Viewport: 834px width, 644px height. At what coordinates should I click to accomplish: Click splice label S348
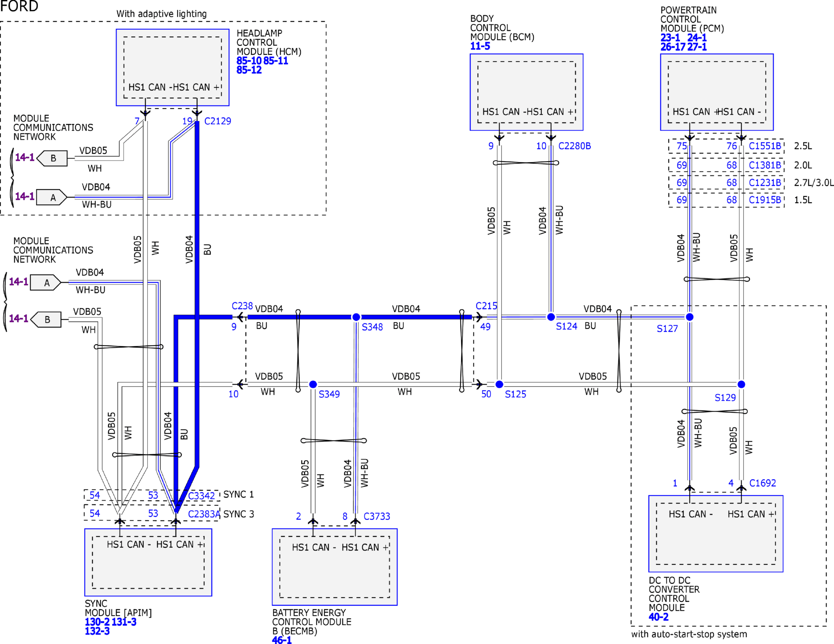372,327
